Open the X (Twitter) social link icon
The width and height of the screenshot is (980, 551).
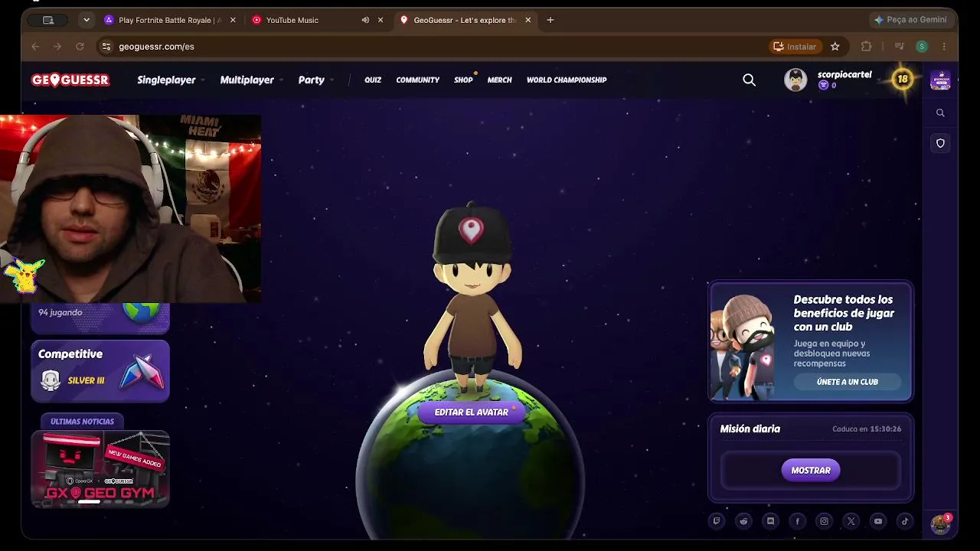851,521
